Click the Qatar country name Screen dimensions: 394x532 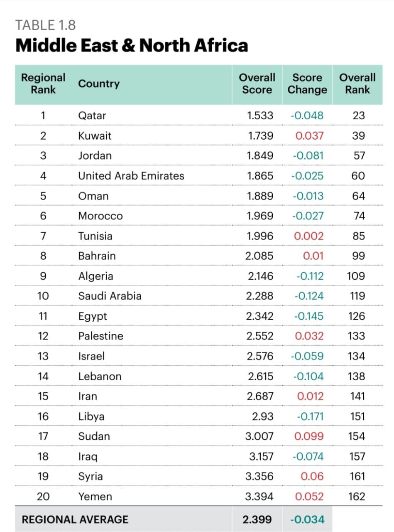(92, 116)
